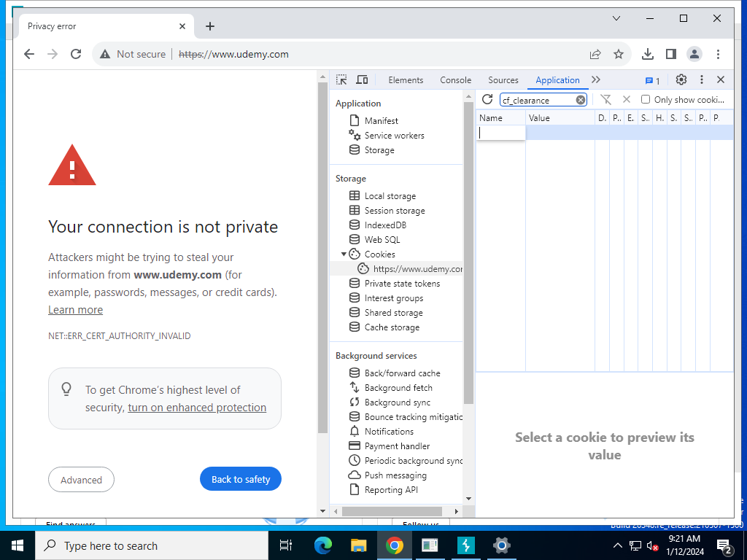Open Notifications service
Screen dimensions: 747x560
point(389,432)
